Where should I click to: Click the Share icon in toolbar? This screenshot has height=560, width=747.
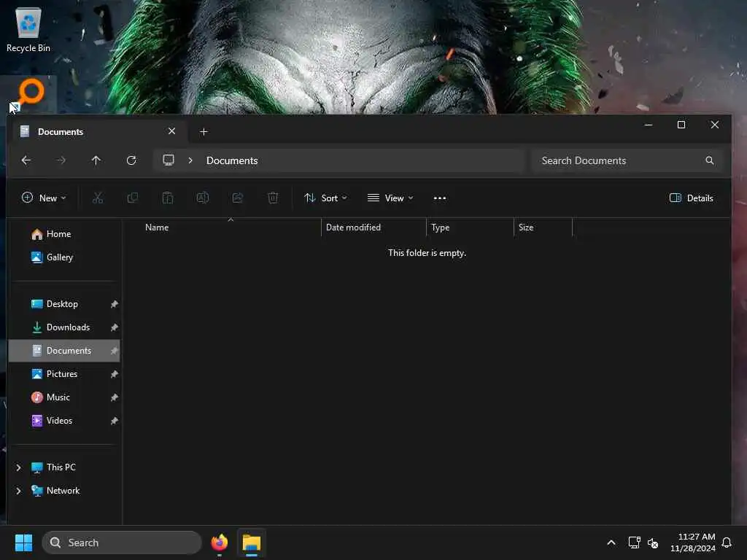pyautogui.click(x=238, y=198)
